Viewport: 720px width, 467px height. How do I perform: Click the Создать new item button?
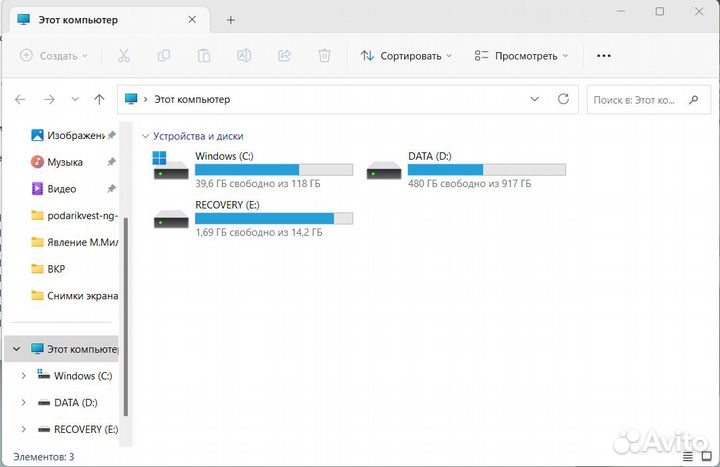coord(54,56)
